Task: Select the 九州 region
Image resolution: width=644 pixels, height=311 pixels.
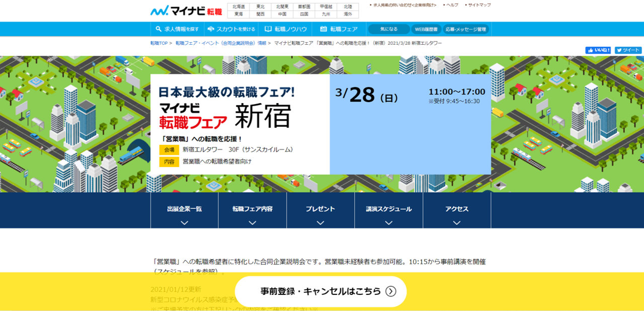Action: 326,14
